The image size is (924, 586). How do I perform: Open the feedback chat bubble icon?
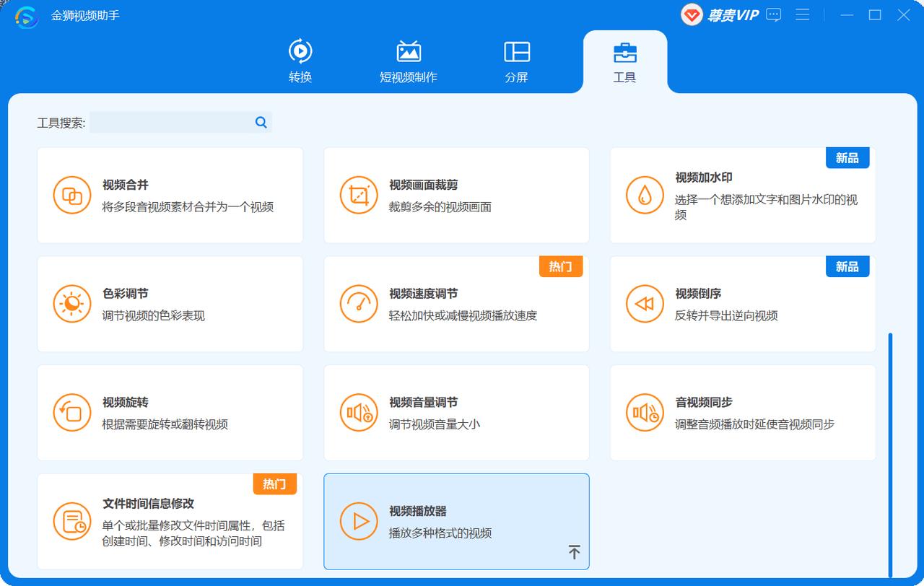773,14
